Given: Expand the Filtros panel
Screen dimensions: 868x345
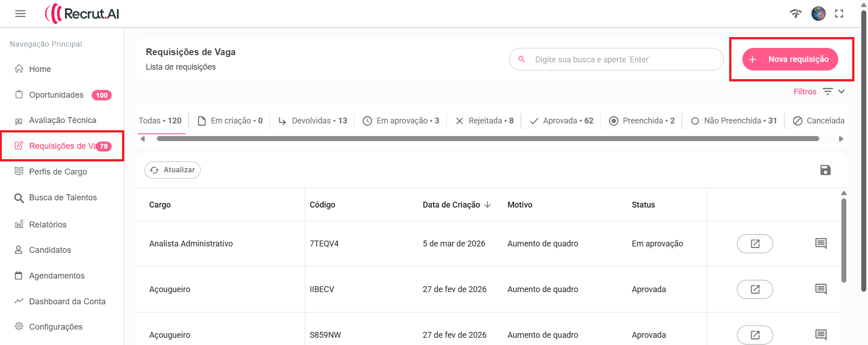Looking at the screenshot, I should pos(819,92).
